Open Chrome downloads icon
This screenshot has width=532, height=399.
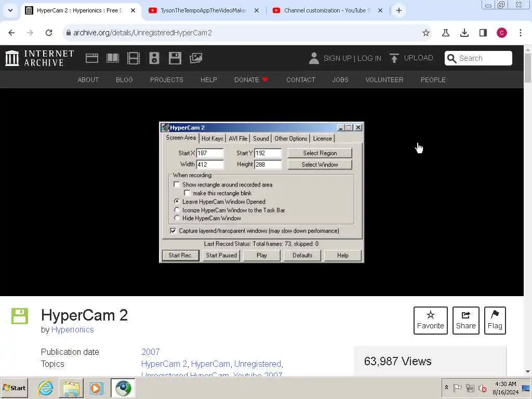click(x=464, y=33)
